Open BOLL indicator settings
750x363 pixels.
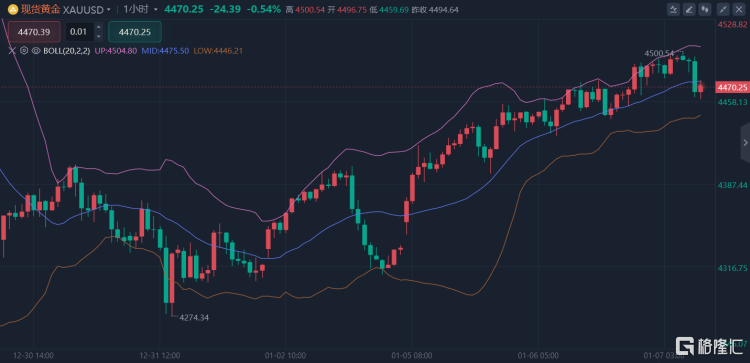tap(24, 51)
